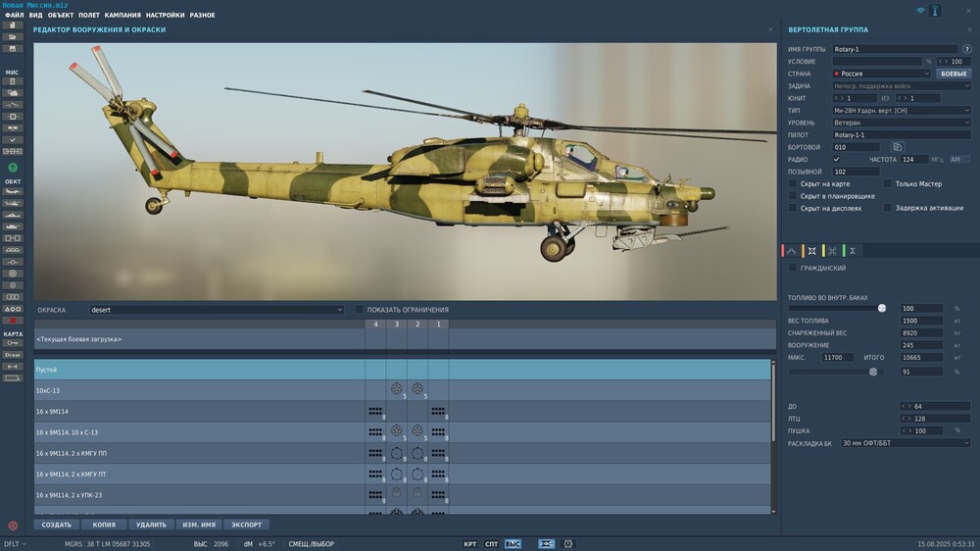Open the Sigma summary tab icon
The image size is (980, 551).
pos(853,251)
